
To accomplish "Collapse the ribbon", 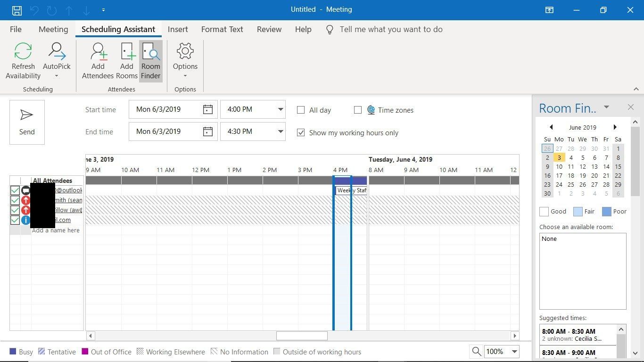I will tap(636, 89).
